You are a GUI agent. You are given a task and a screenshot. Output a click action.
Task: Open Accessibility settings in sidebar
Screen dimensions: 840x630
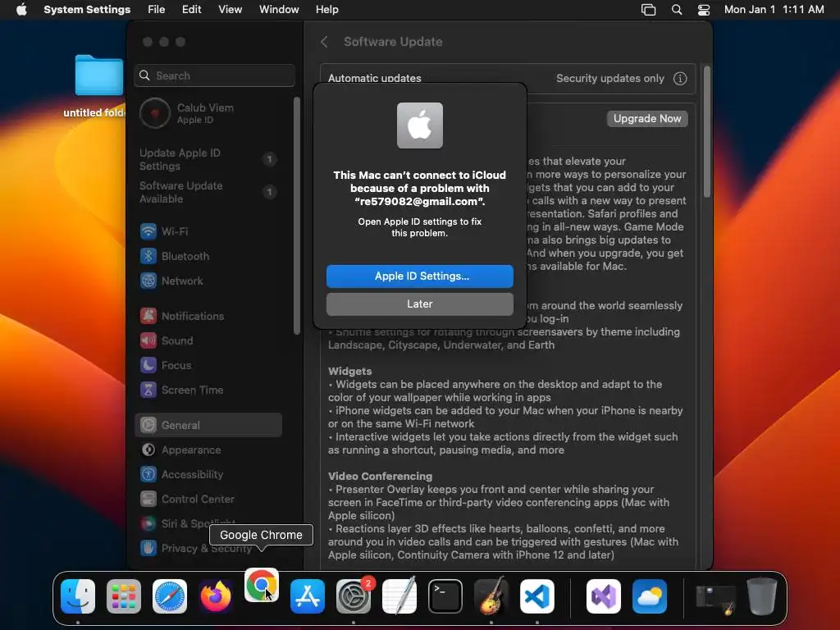click(x=210, y=475)
